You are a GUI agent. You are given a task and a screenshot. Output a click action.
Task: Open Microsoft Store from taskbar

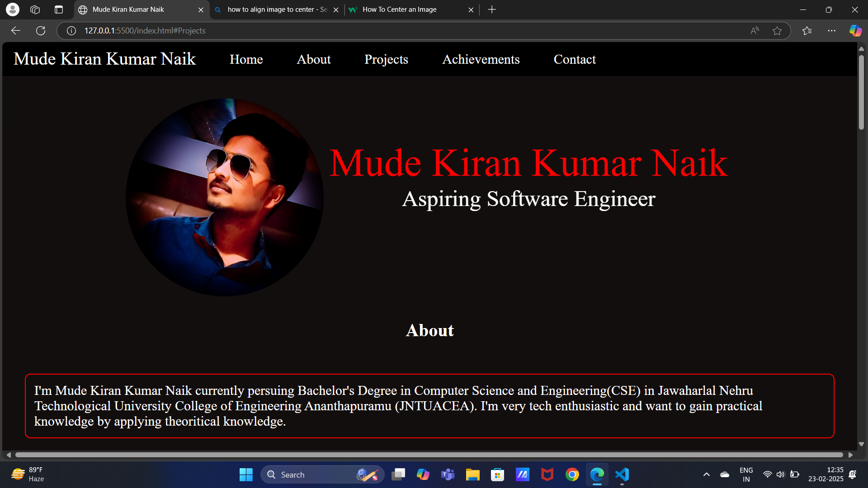[497, 474]
